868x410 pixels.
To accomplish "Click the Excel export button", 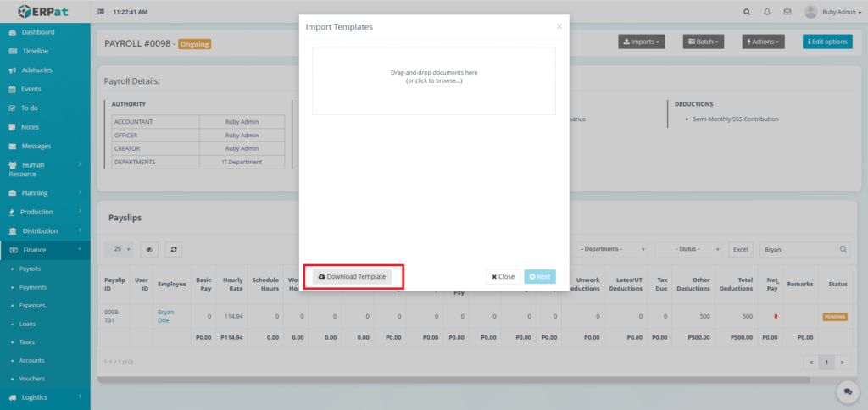I will point(740,250).
